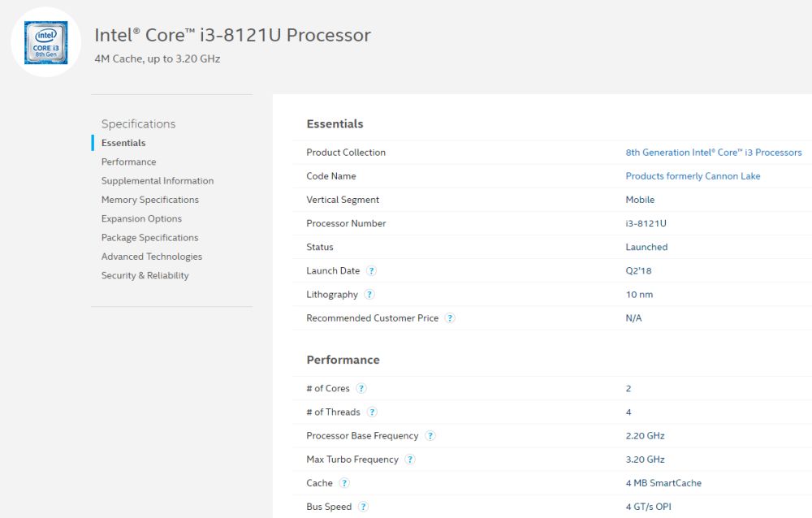The image size is (812, 518).
Task: Open the Expansion Options section
Action: [143, 218]
